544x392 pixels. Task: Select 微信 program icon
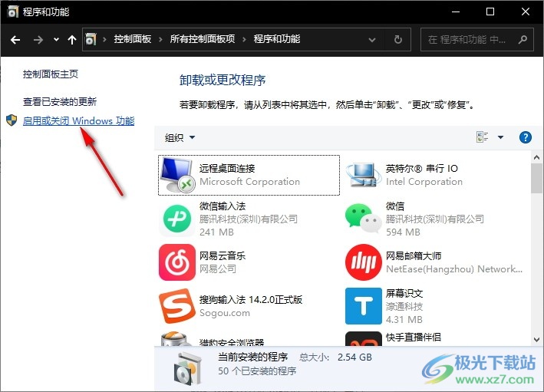click(363, 219)
